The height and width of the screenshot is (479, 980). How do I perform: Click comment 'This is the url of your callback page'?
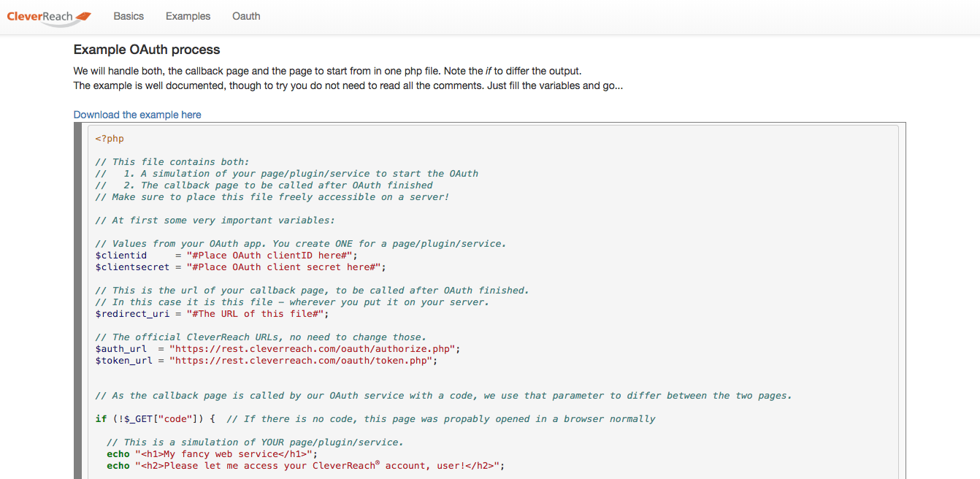[313, 290]
